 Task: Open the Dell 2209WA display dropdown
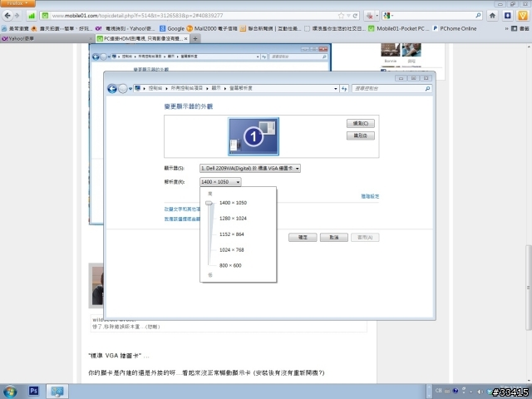[250, 168]
